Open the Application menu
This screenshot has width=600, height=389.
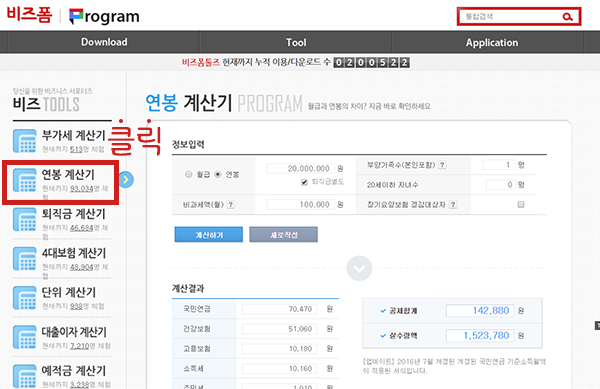(492, 42)
